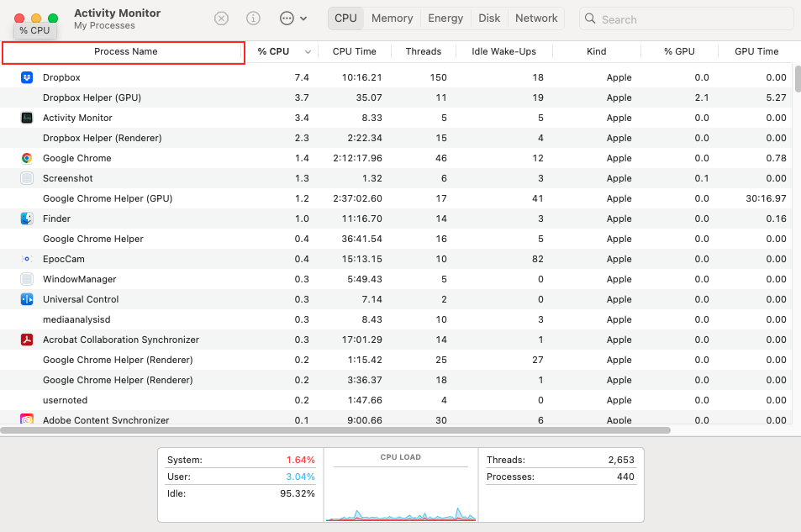Switch to the Network tab

coord(536,18)
